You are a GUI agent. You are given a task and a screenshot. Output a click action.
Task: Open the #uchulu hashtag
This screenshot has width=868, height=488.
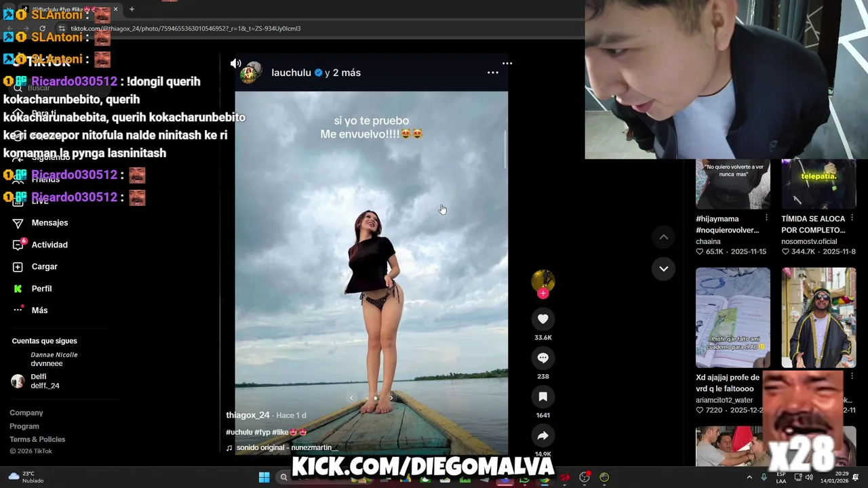[239, 432]
